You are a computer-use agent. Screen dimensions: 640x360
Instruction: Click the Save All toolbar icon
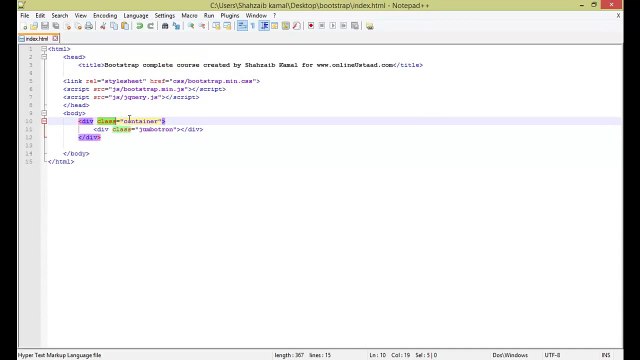point(56,26)
